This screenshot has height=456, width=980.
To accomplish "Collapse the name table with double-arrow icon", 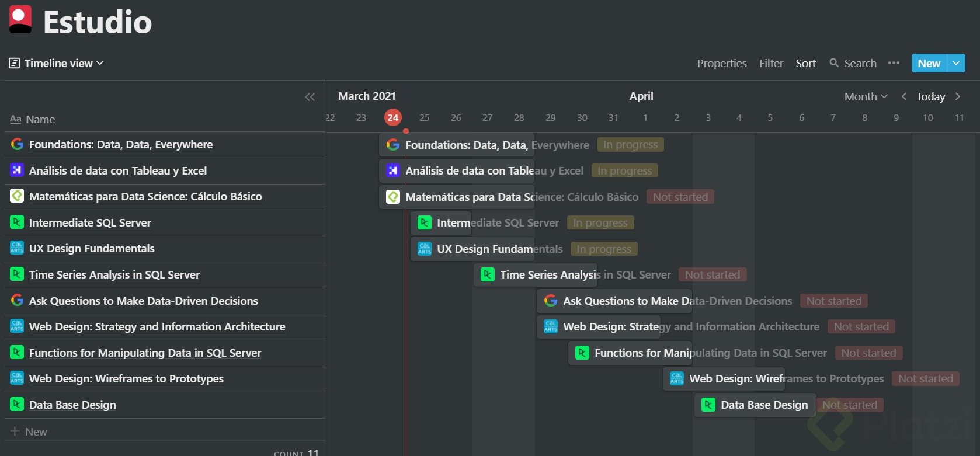I will coord(310,97).
